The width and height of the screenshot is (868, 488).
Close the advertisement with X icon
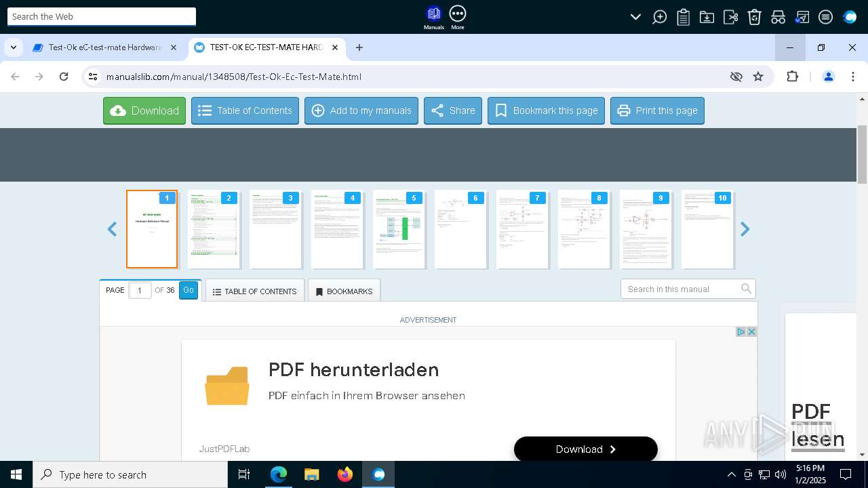click(x=751, y=331)
